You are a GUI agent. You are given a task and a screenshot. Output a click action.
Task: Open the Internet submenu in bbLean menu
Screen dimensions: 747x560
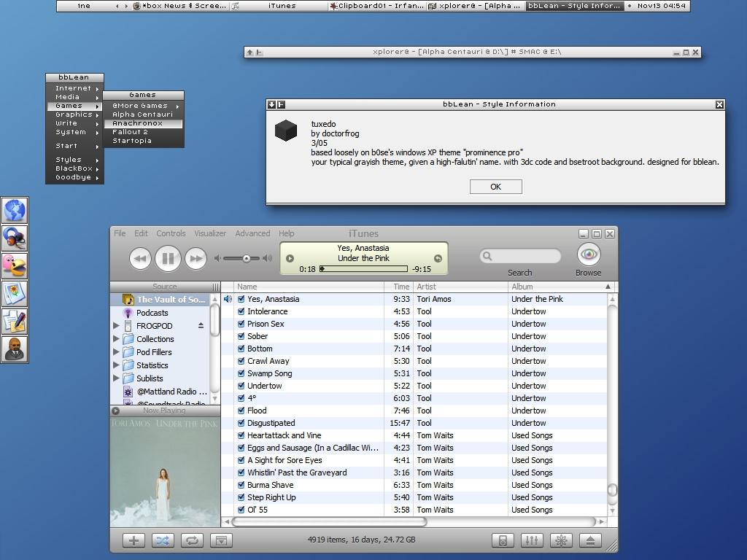(x=75, y=88)
